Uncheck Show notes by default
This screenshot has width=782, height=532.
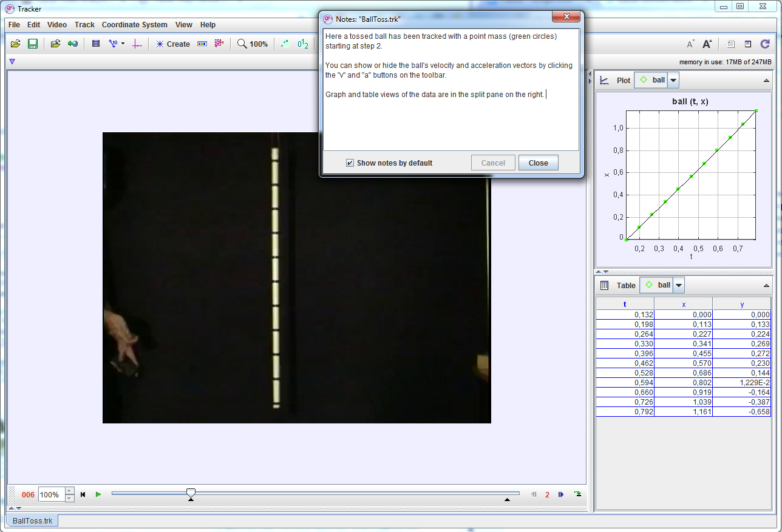350,163
